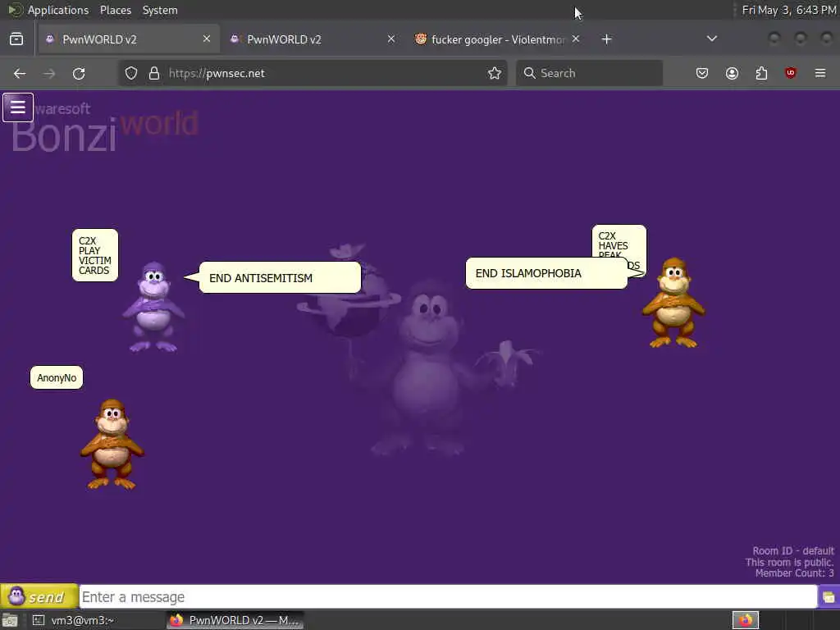Bookmark page with the star icon
840x630 pixels.
click(495, 73)
